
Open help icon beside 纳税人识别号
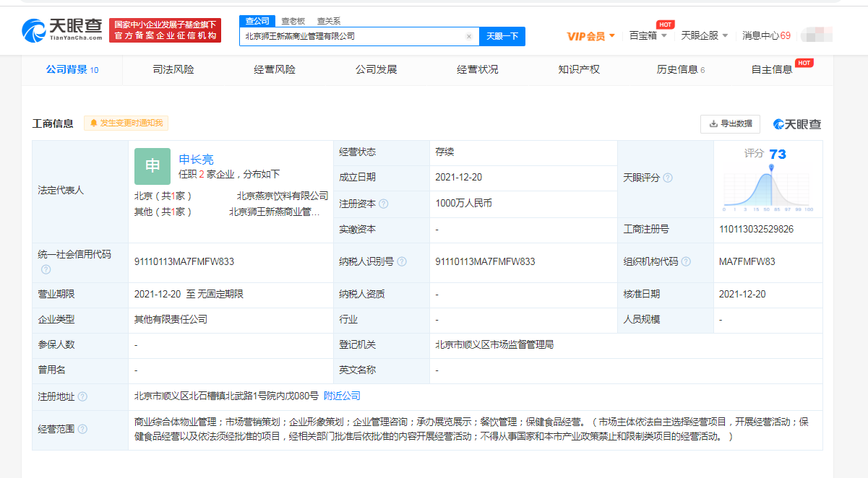pyautogui.click(x=402, y=262)
